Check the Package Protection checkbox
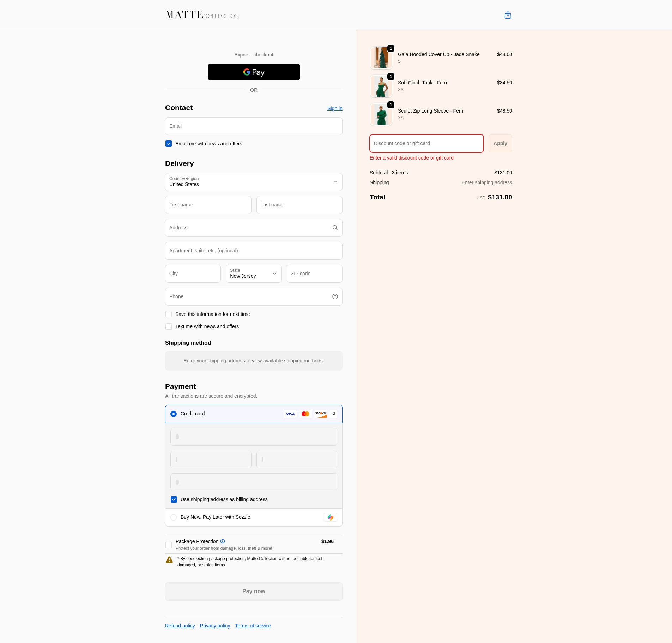672x643 pixels. click(169, 545)
